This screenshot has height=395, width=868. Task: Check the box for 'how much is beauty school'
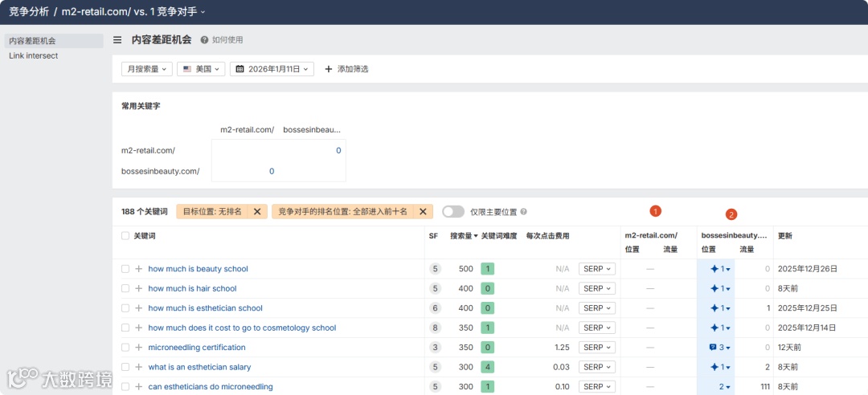tap(125, 269)
